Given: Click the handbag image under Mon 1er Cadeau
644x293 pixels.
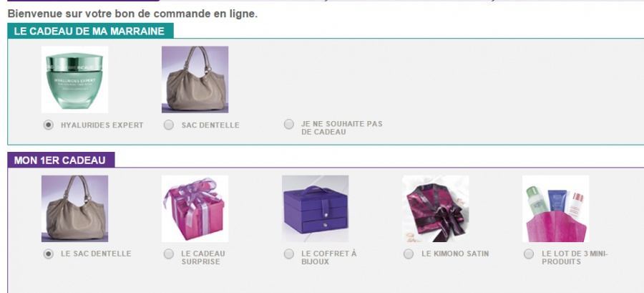Looking at the screenshot, I should pos(74,208).
